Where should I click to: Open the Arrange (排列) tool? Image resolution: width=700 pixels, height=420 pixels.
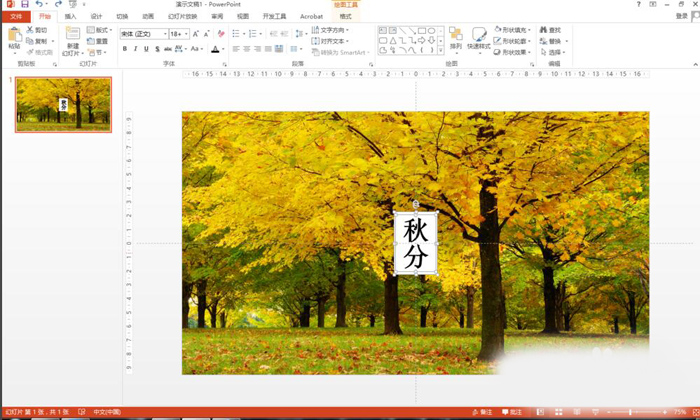click(456, 38)
